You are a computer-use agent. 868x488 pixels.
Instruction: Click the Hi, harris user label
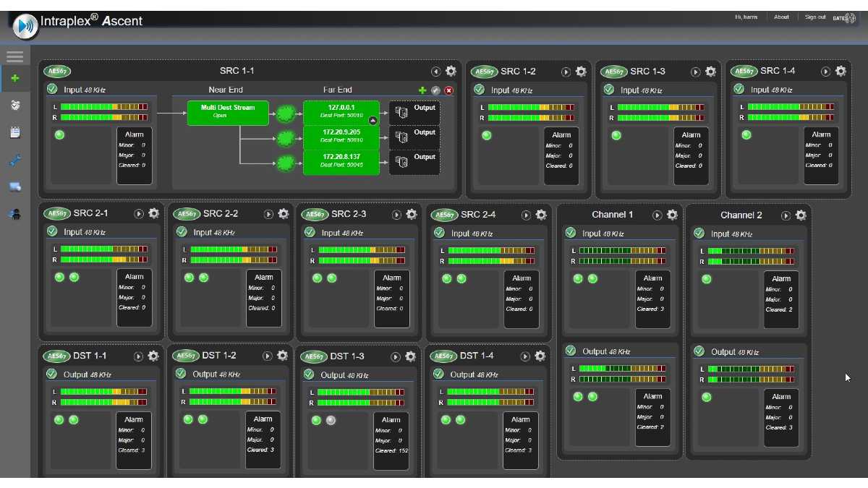[746, 17]
